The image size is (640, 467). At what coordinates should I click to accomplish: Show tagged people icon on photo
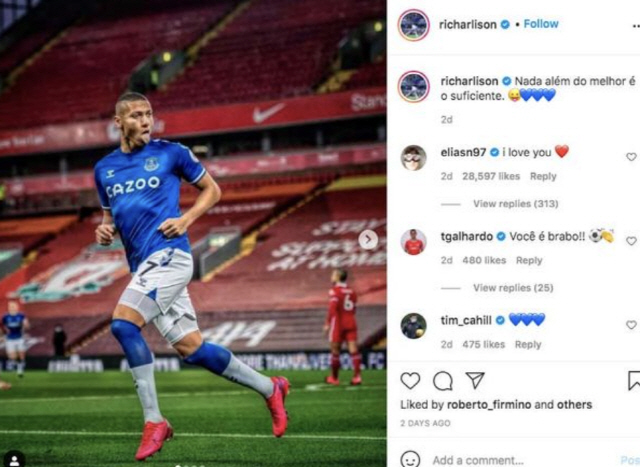click(x=14, y=460)
